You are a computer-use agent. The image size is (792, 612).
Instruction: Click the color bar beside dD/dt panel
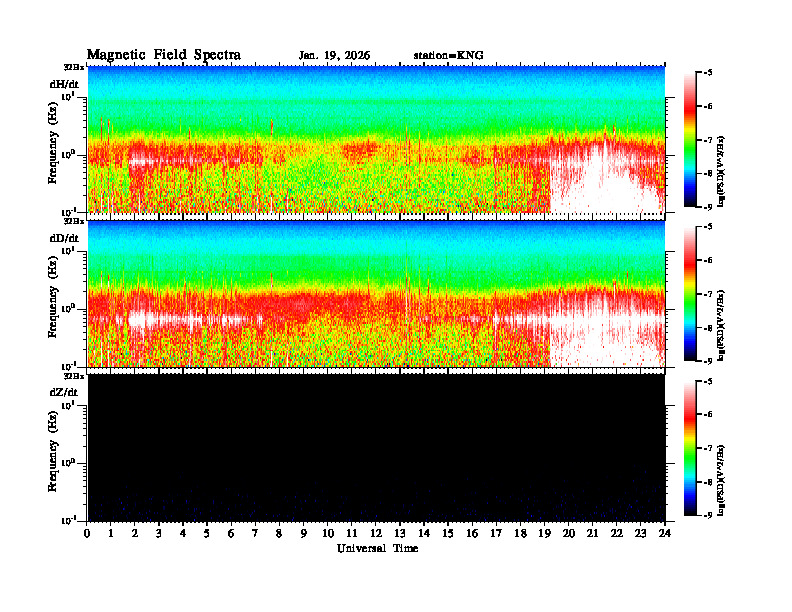[689, 294]
